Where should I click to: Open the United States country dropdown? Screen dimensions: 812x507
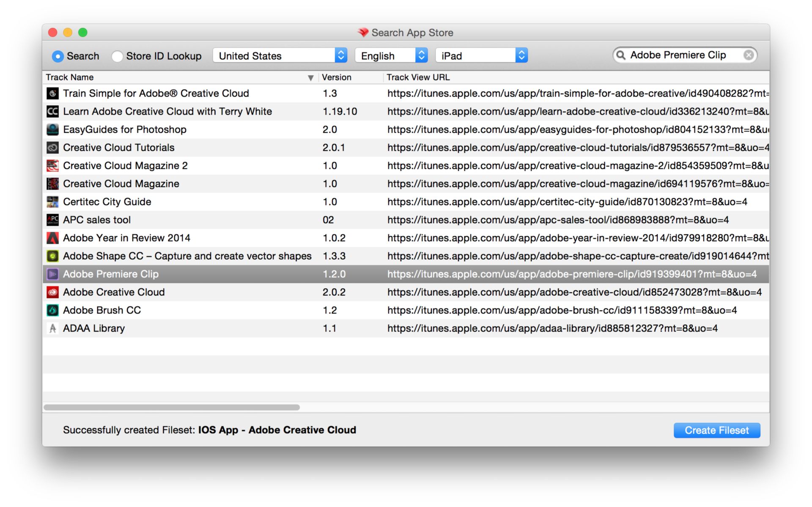tap(280, 55)
